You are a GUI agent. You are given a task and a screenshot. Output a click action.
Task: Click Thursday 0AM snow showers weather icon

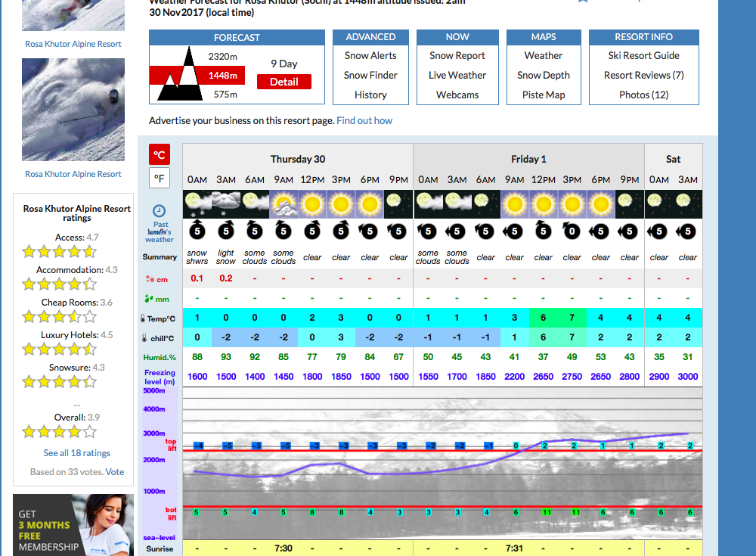(x=197, y=204)
